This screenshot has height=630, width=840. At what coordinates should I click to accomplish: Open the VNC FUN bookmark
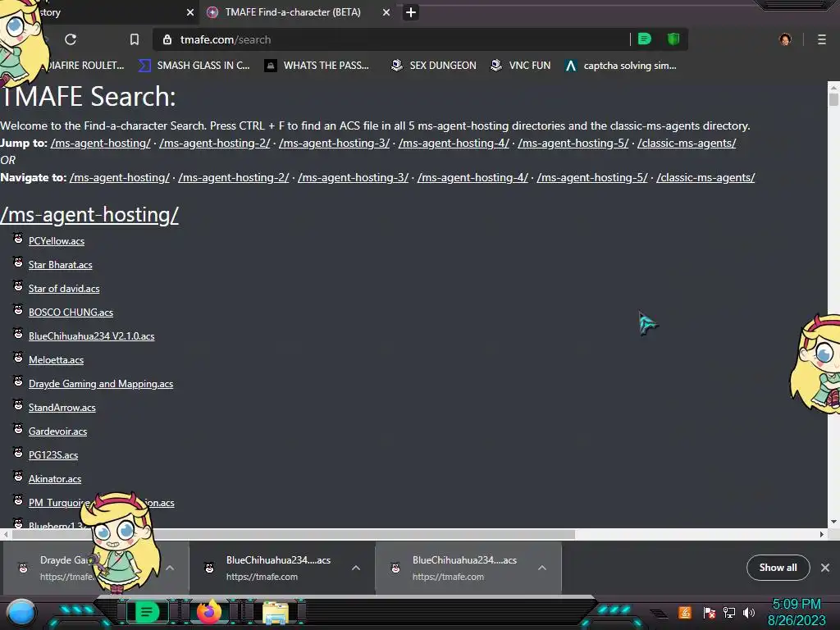click(x=521, y=66)
